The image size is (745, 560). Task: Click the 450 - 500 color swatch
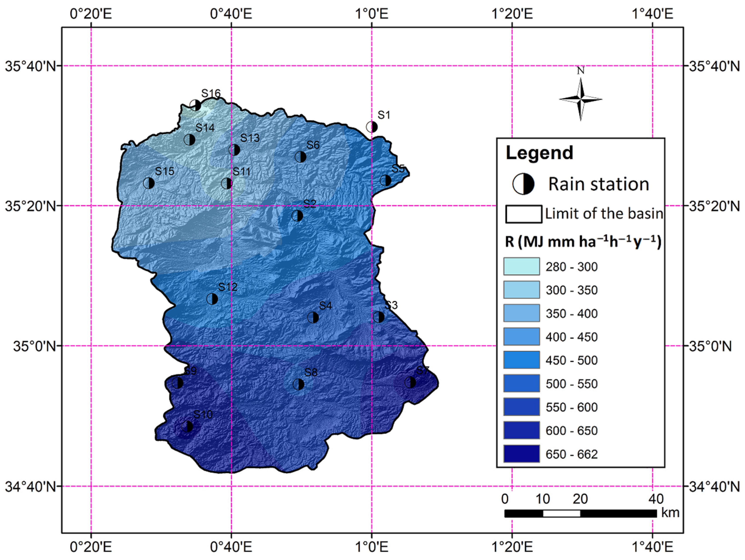(521, 360)
